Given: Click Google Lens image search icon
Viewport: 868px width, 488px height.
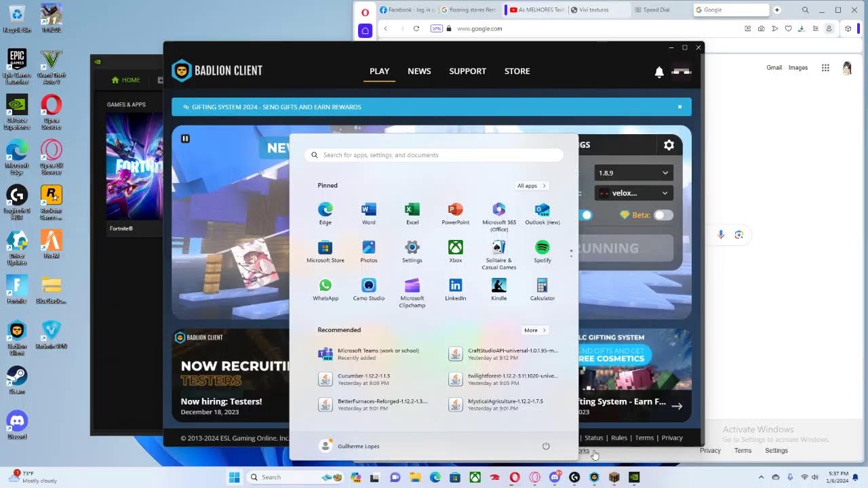Looking at the screenshot, I should [739, 235].
